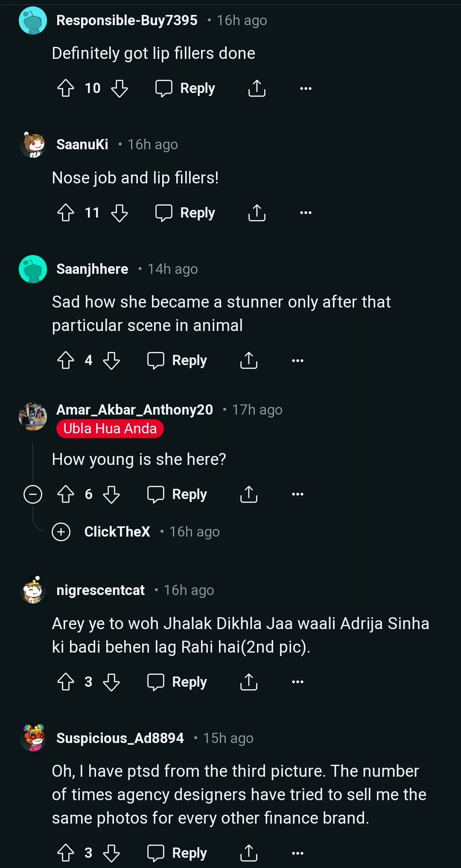Downvote SaanuKi's nose job comment
This screenshot has height=868, width=461.
pyautogui.click(x=120, y=213)
